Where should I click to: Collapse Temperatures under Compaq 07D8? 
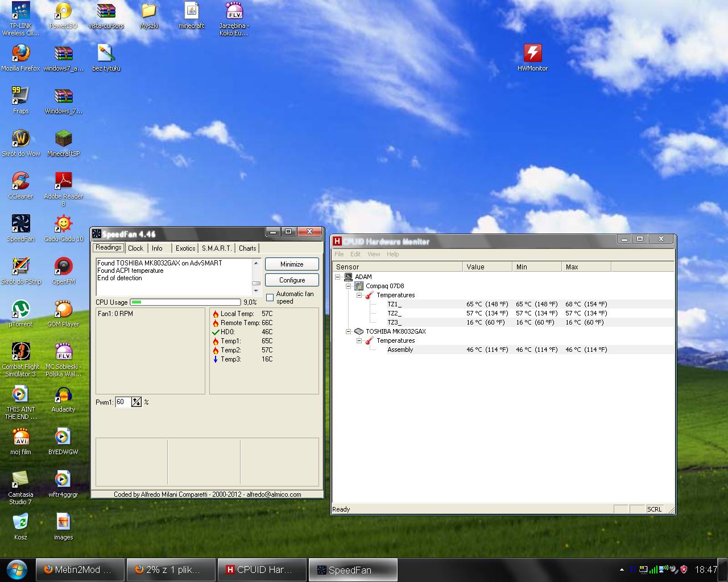359,295
